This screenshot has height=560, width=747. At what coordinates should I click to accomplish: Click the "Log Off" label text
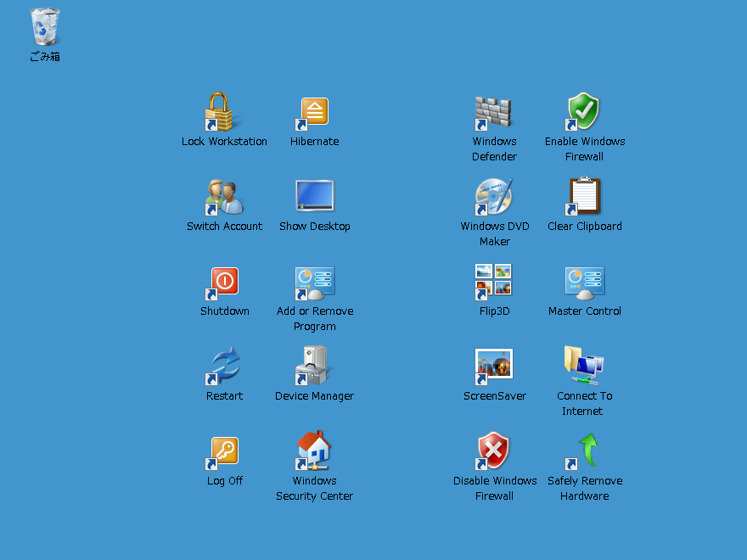224,481
